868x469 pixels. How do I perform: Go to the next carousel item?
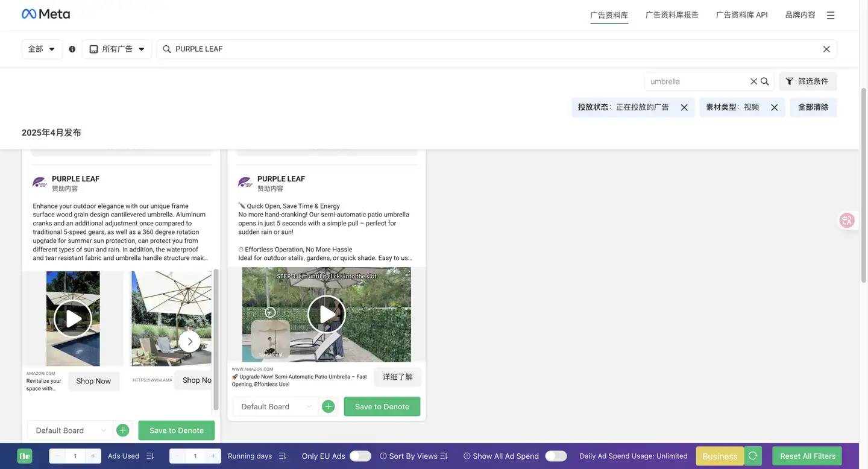coord(190,341)
